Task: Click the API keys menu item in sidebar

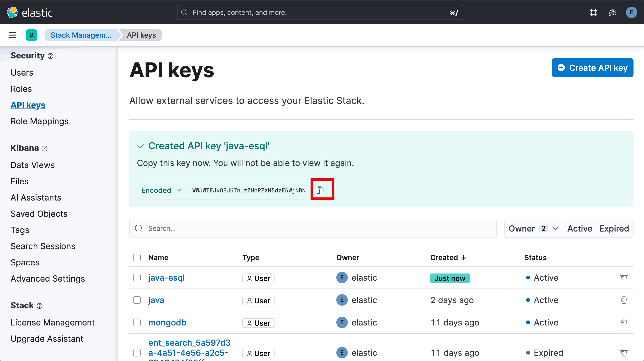Action: (x=28, y=105)
